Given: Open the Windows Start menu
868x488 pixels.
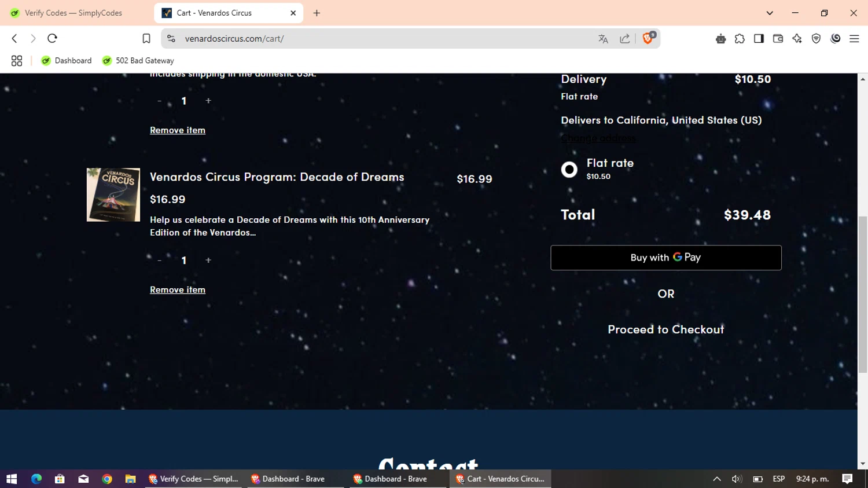Looking at the screenshot, I should [12, 479].
